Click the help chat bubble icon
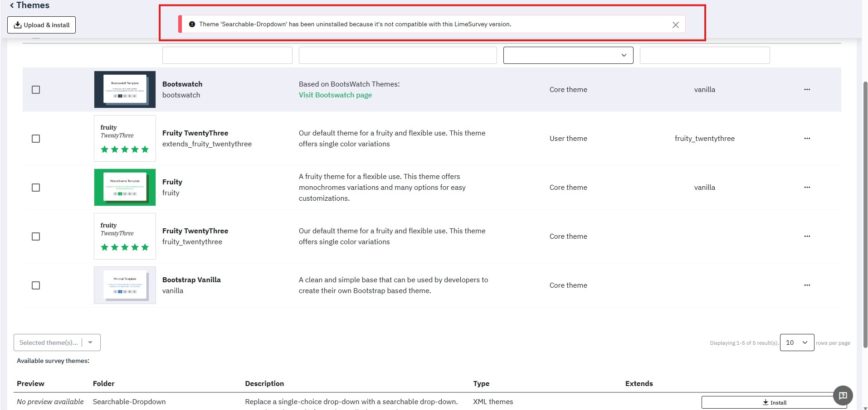The image size is (868, 410). [843, 396]
